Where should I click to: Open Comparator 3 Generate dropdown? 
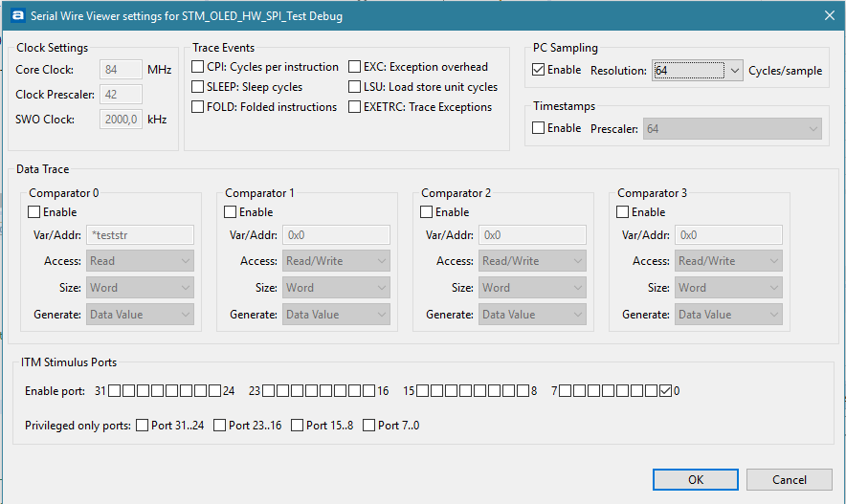tap(729, 315)
